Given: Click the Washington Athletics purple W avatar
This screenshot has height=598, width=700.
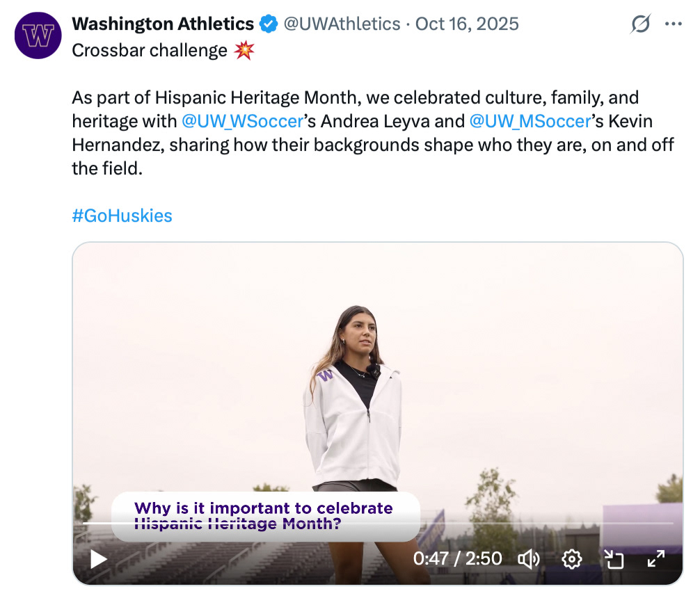Looking at the screenshot, I should pyautogui.click(x=38, y=35).
